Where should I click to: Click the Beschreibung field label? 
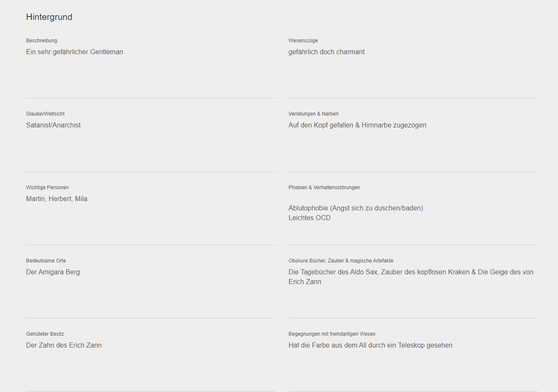pyautogui.click(x=41, y=41)
